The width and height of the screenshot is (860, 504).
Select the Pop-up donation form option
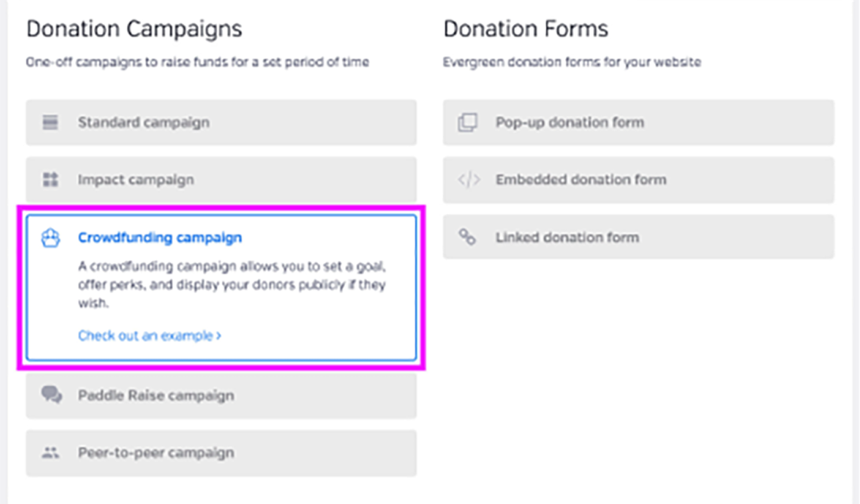point(638,122)
